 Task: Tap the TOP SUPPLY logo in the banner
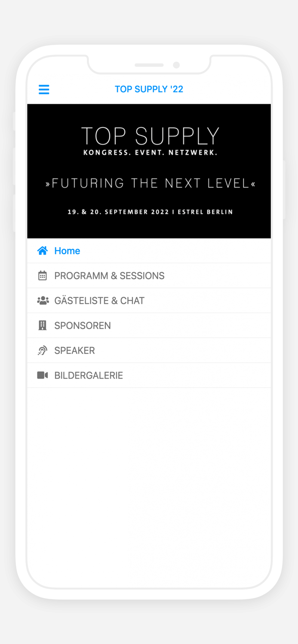point(150,137)
